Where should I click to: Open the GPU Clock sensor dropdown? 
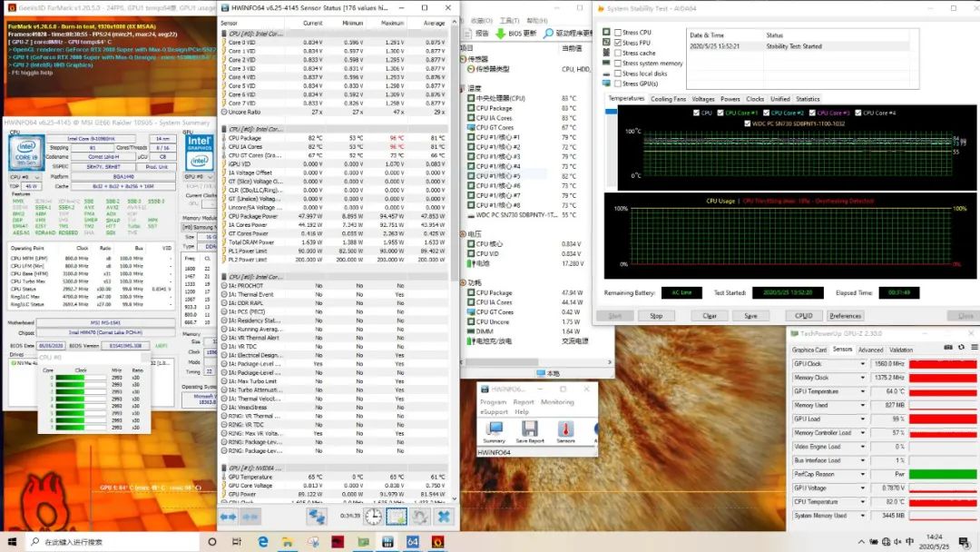(863, 364)
